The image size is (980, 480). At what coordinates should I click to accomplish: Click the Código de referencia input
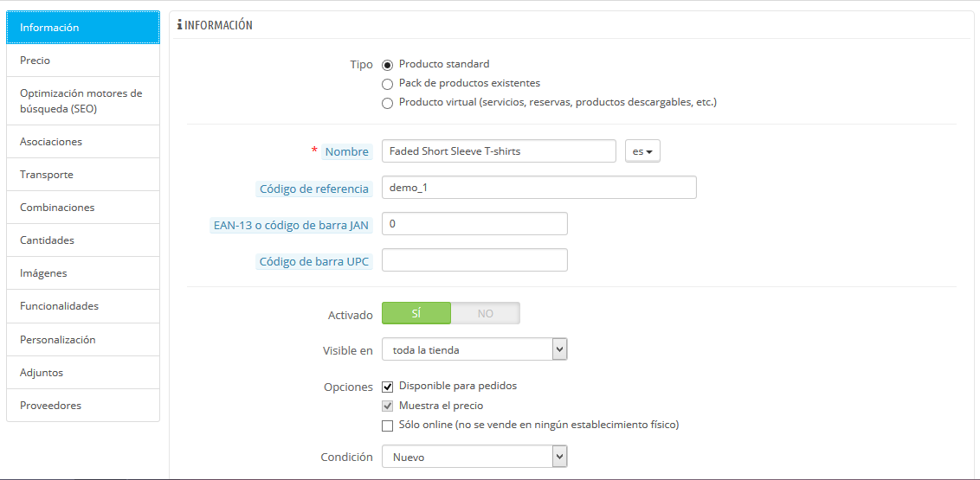tap(538, 188)
